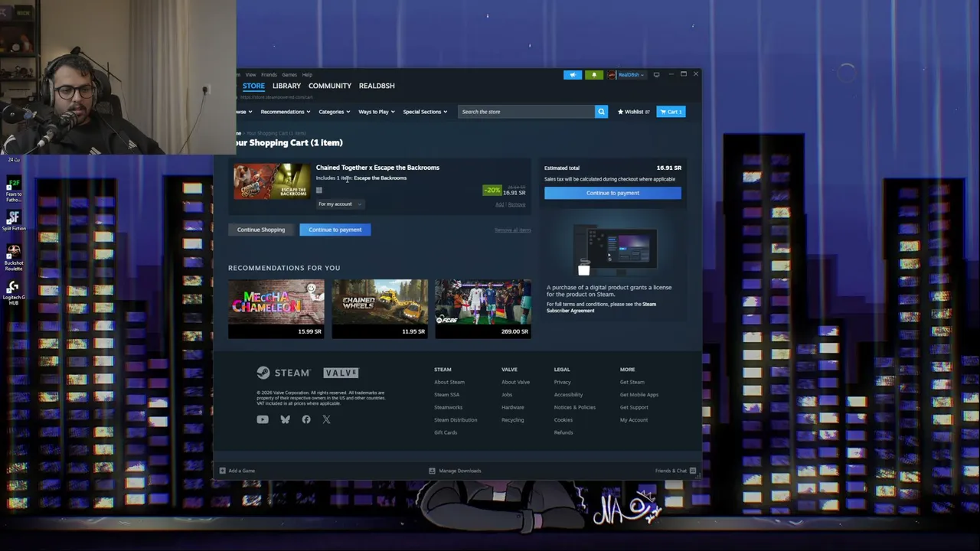Open Buckshot Roulette desktop shortcut
This screenshot has height=551, width=980.
click(13, 258)
